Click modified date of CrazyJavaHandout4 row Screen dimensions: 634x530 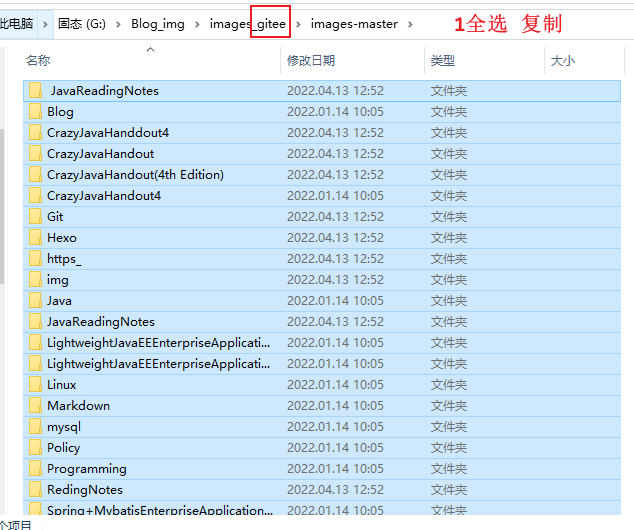(x=335, y=196)
